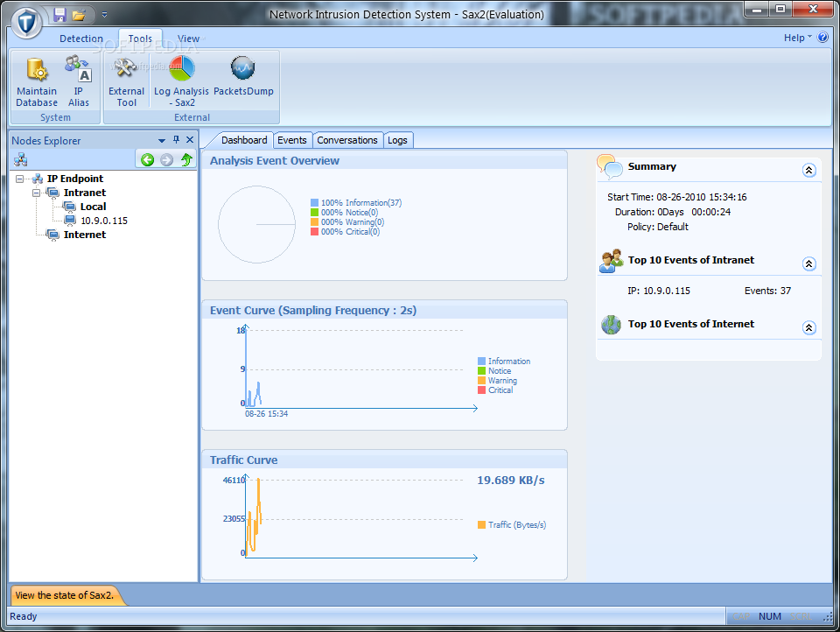This screenshot has height=632, width=840.
Task: Launch the PacketsDump tool
Action: pyautogui.click(x=243, y=76)
